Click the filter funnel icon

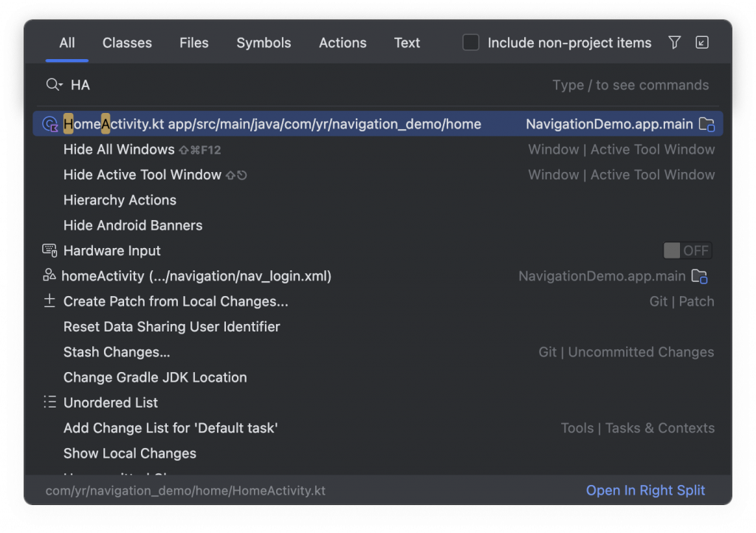click(x=674, y=43)
